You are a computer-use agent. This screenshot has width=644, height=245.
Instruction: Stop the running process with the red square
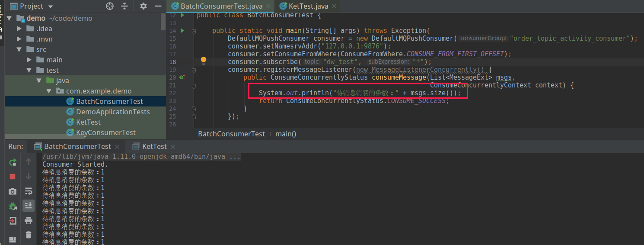(13, 177)
